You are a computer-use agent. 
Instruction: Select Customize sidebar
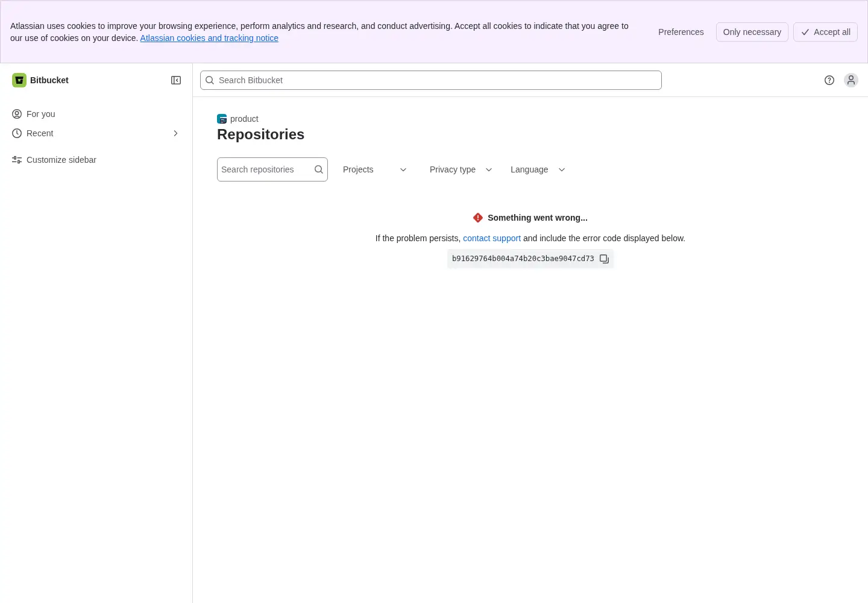point(96,160)
